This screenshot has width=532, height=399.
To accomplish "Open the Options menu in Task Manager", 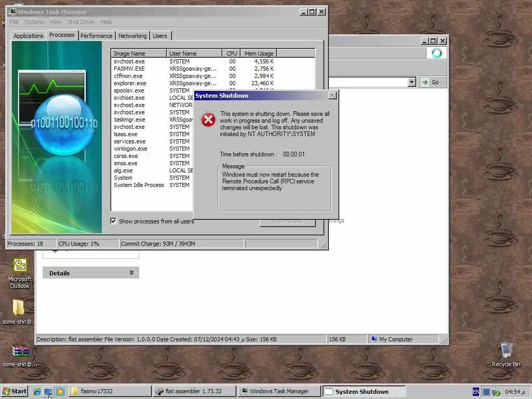I will tap(34, 22).
